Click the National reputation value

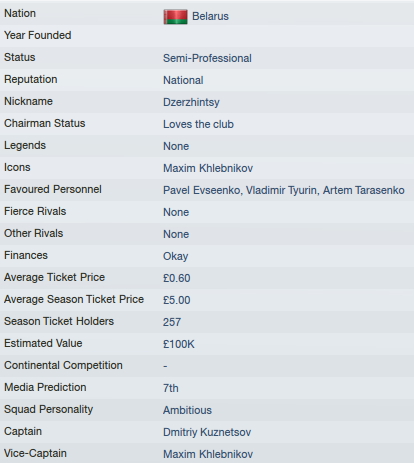click(x=183, y=80)
